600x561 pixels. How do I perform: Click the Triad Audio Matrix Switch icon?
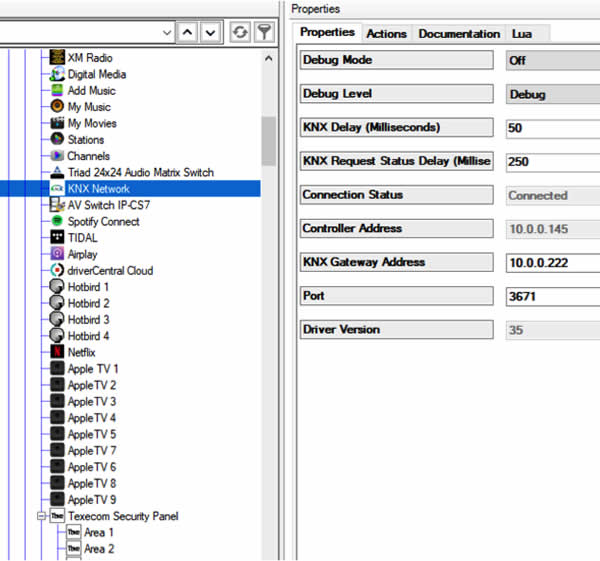tap(57, 172)
